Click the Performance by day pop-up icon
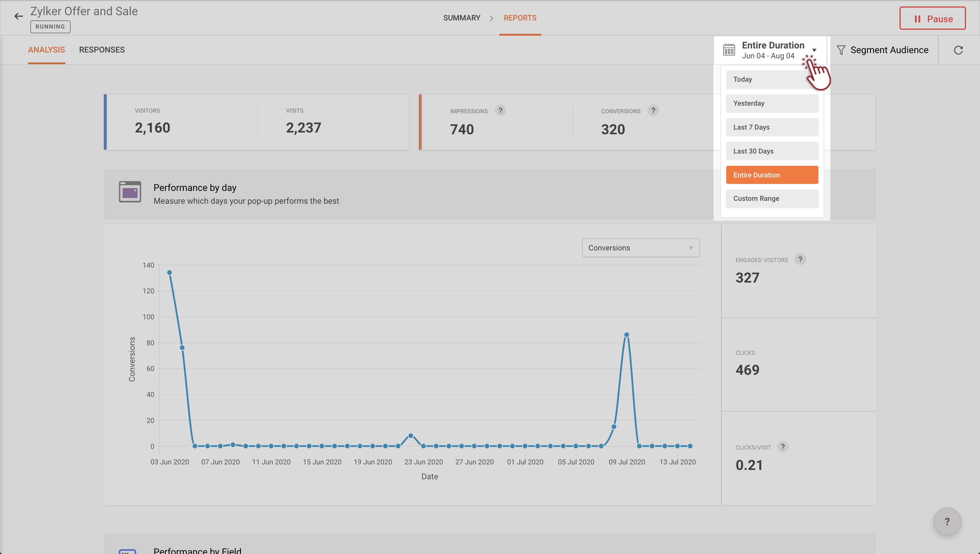 pos(130,192)
